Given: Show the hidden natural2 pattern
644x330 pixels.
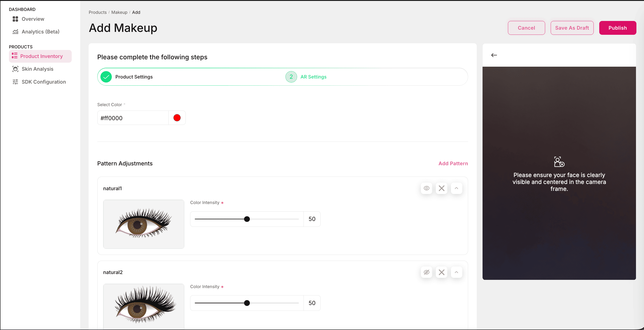Looking at the screenshot, I should pyautogui.click(x=426, y=272).
